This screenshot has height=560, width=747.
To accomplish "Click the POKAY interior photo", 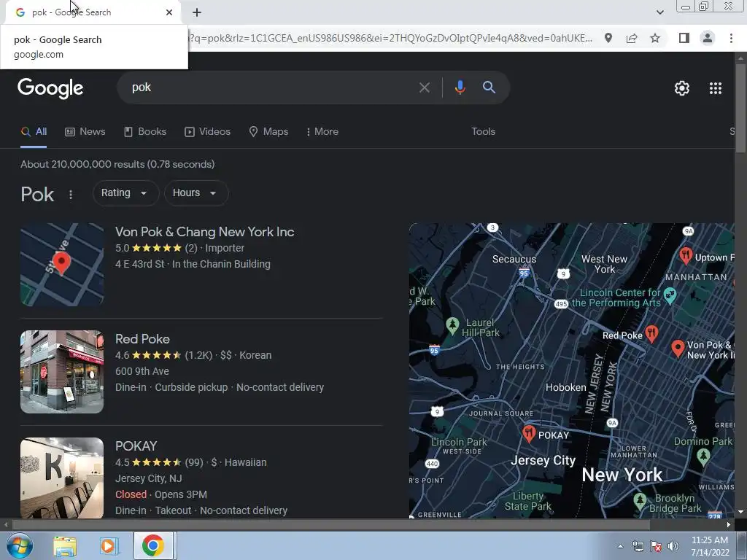I will (x=62, y=478).
